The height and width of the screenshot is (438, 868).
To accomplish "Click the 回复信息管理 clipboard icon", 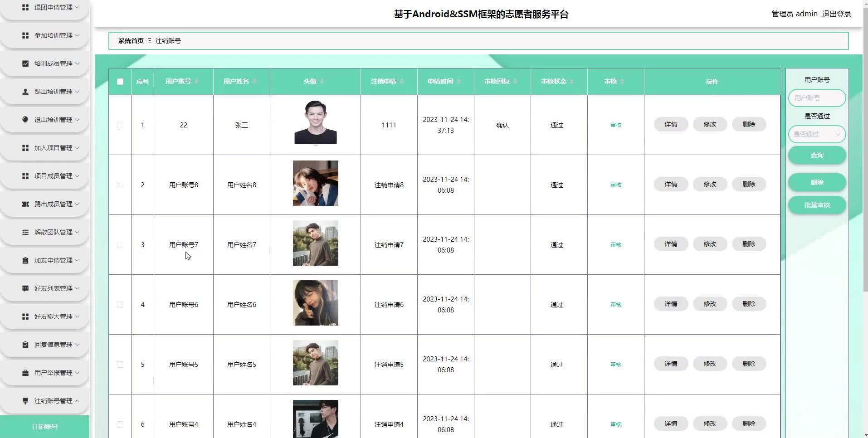I will (x=25, y=345).
